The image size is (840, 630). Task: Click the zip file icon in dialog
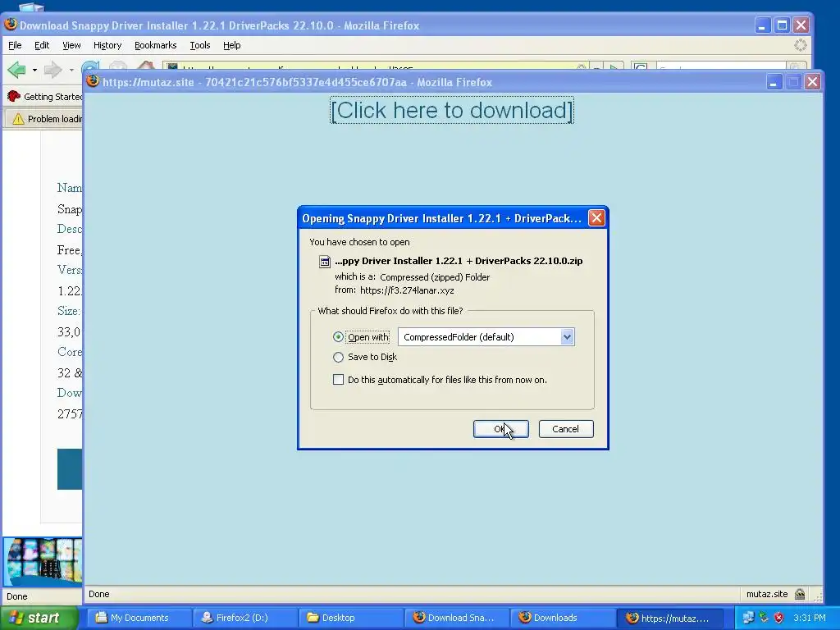point(325,262)
